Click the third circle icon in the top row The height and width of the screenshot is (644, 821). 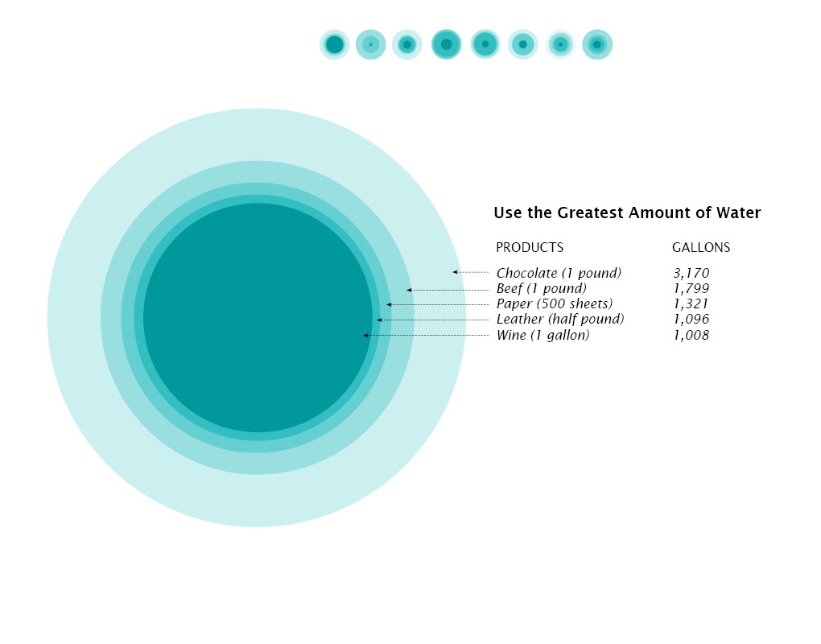coord(406,44)
